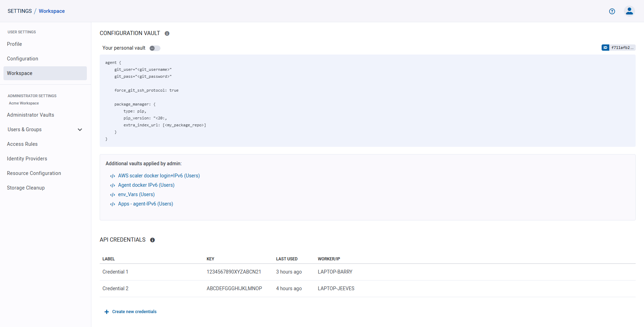Click the plus icon to add credentials
The image size is (644, 327).
click(106, 311)
